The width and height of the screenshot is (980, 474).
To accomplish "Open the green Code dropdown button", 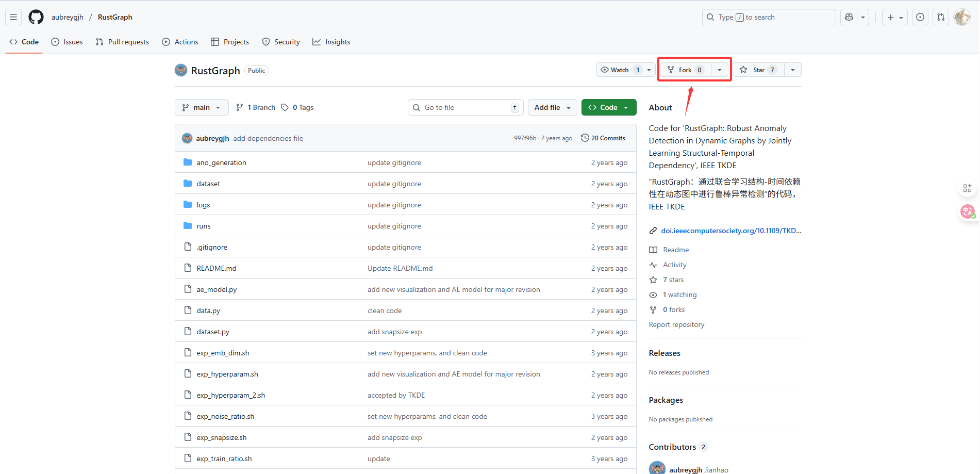I will coord(609,107).
